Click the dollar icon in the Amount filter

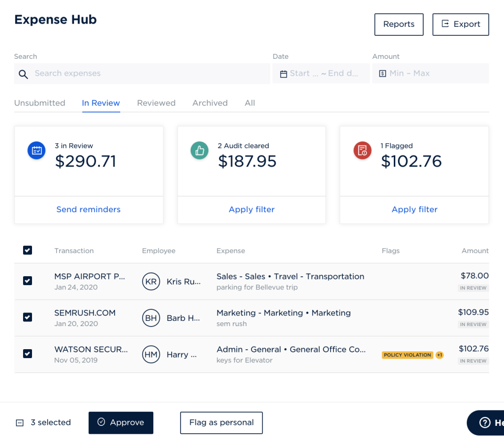click(x=382, y=74)
